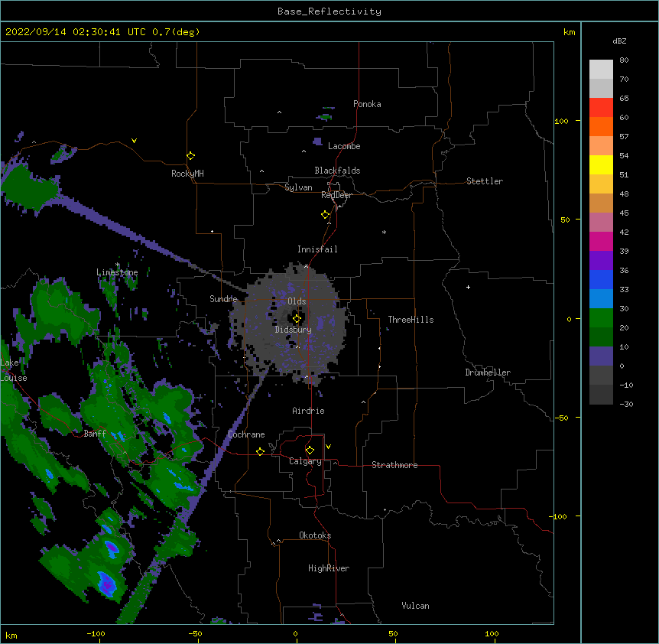Image resolution: width=659 pixels, height=644 pixels.
Task: Click the Olds town label
Action: click(x=297, y=301)
